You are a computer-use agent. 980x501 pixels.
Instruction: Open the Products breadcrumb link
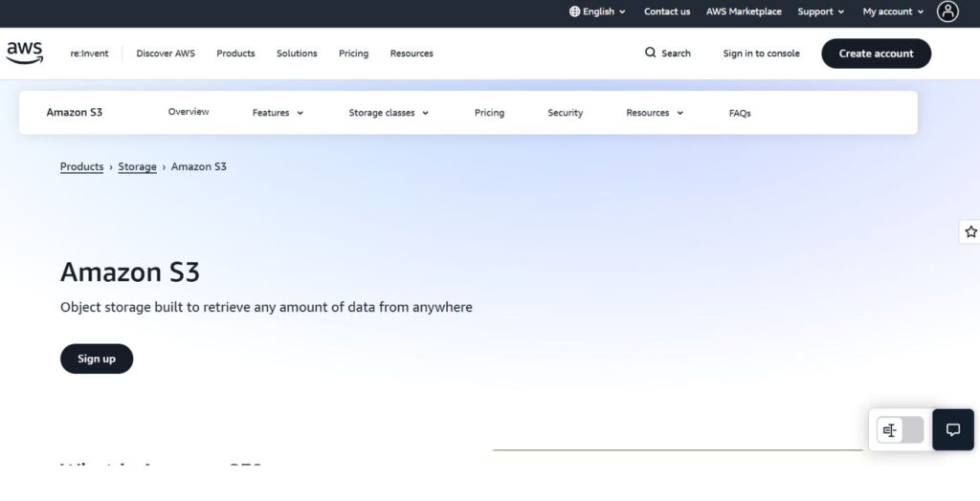82,166
